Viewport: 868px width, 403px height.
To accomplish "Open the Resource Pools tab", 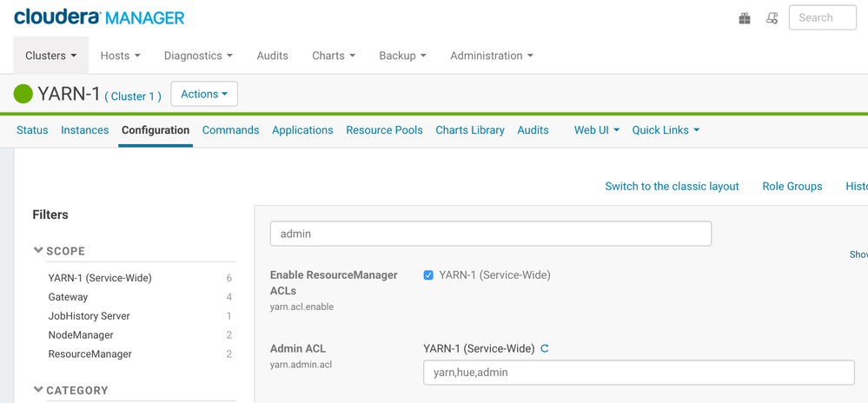I will [384, 130].
